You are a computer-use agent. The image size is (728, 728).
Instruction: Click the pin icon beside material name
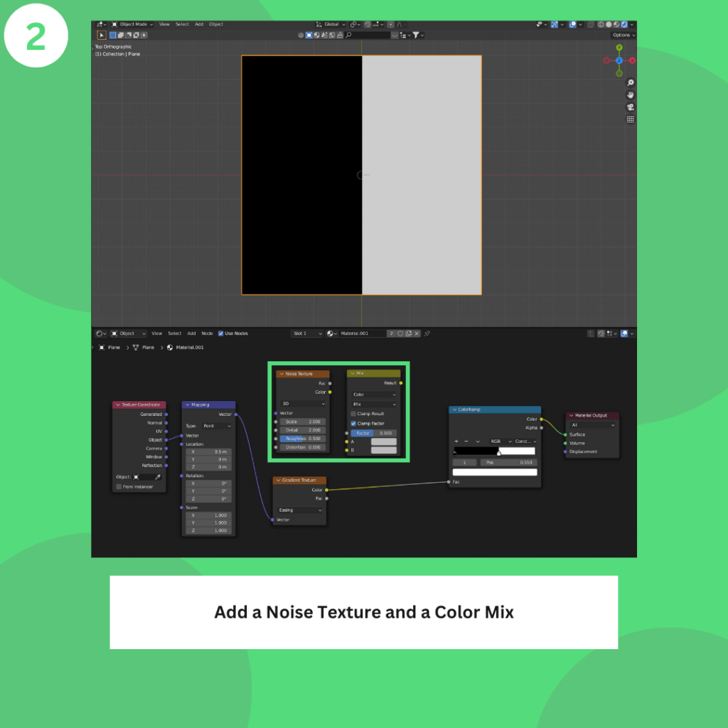click(x=427, y=333)
